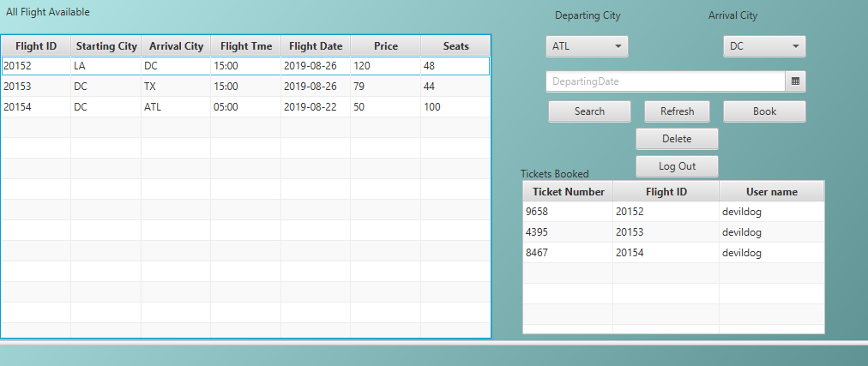868x366 pixels.
Task: Click the Book button
Action: click(x=764, y=111)
